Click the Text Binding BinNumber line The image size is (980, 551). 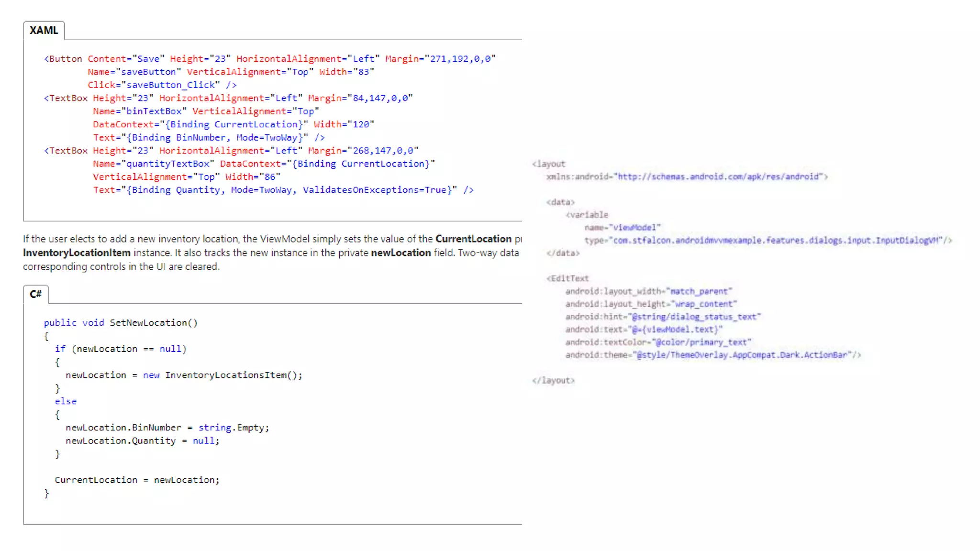pyautogui.click(x=209, y=137)
